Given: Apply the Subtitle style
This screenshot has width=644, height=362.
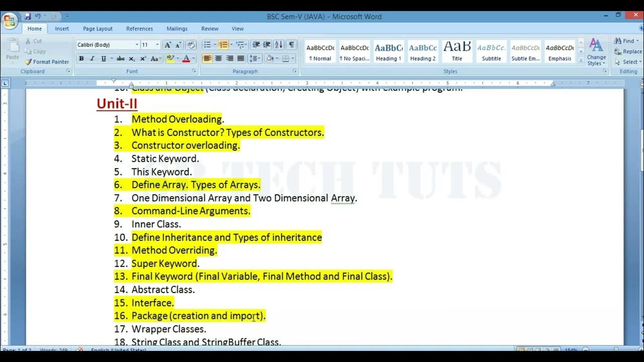Looking at the screenshot, I should (492, 52).
